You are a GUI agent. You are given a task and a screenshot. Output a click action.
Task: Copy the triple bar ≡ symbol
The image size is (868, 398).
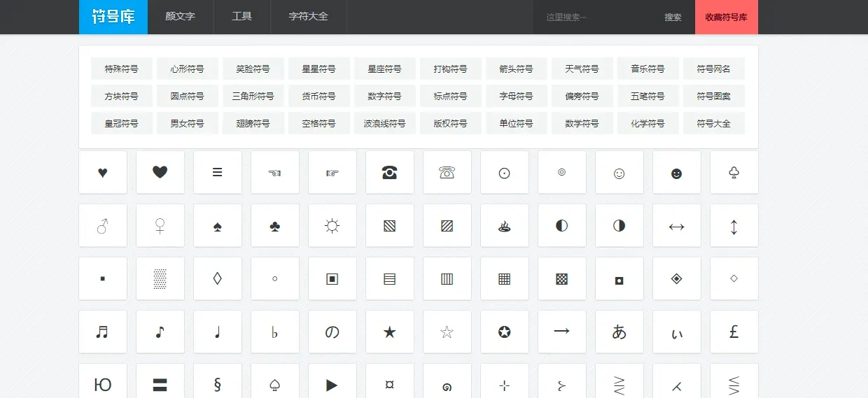[x=218, y=172]
